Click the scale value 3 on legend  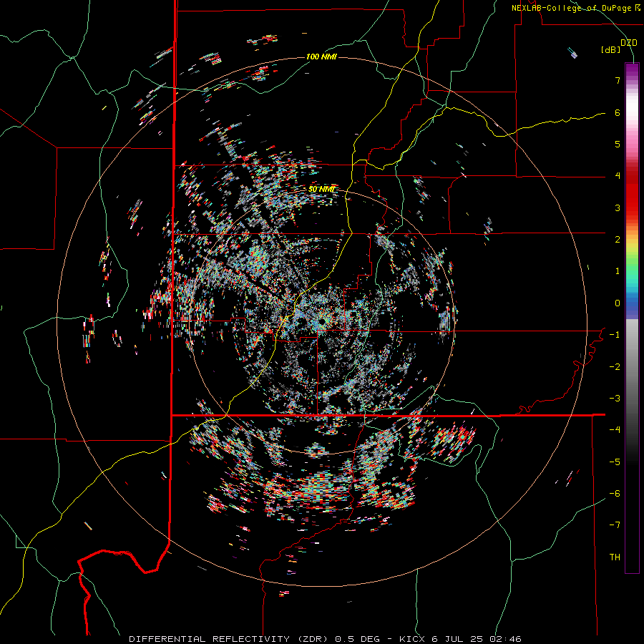(618, 208)
